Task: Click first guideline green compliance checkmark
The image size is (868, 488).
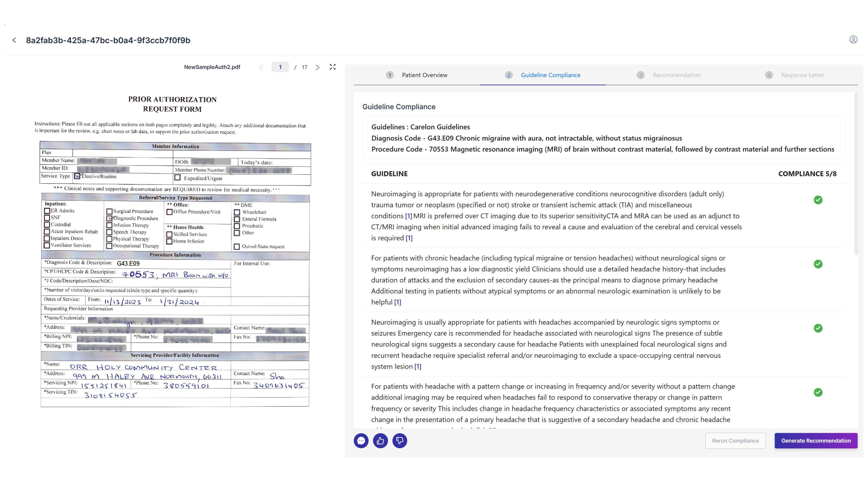Action: (818, 200)
